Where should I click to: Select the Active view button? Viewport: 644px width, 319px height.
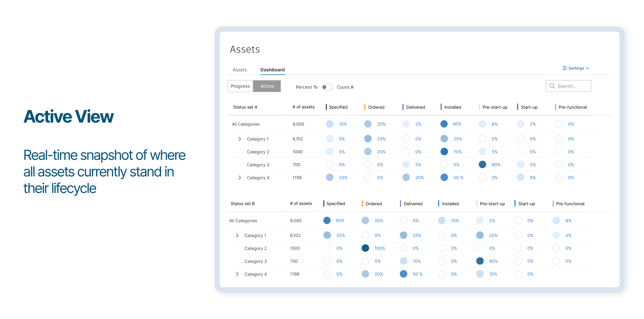point(267,86)
